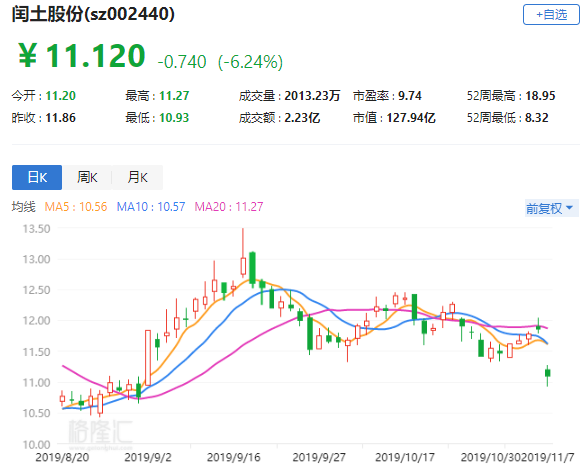The image size is (585, 468).
Task: Open the 前复权 adjustment dropdown
Action: coord(551,208)
